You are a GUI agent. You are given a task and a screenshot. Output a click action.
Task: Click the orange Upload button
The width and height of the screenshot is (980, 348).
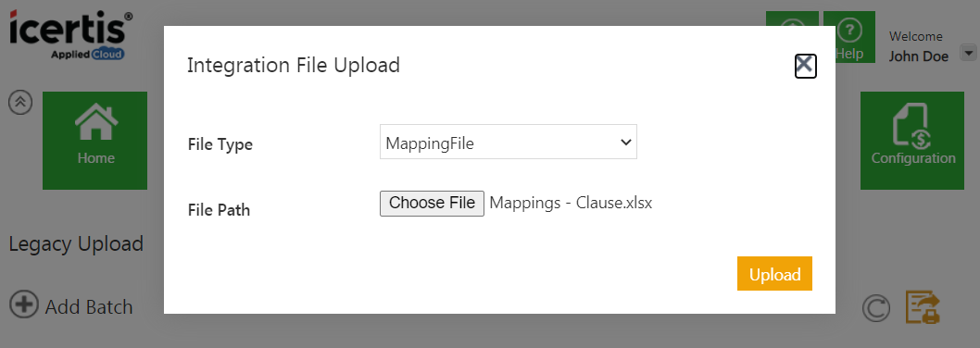pyautogui.click(x=774, y=274)
